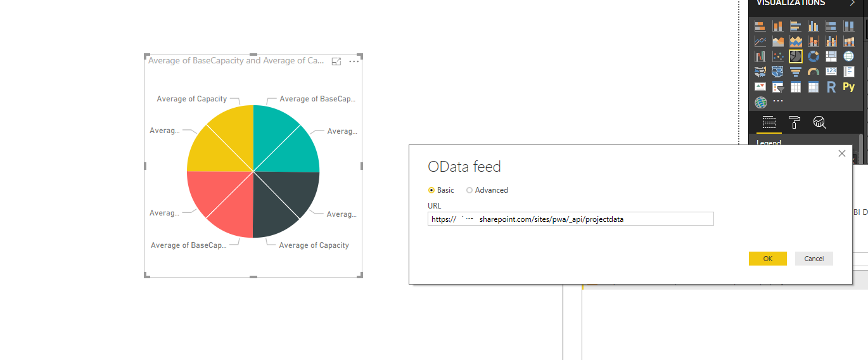The height and width of the screenshot is (360, 868).
Task: Open more options on pie visual
Action: point(354,61)
